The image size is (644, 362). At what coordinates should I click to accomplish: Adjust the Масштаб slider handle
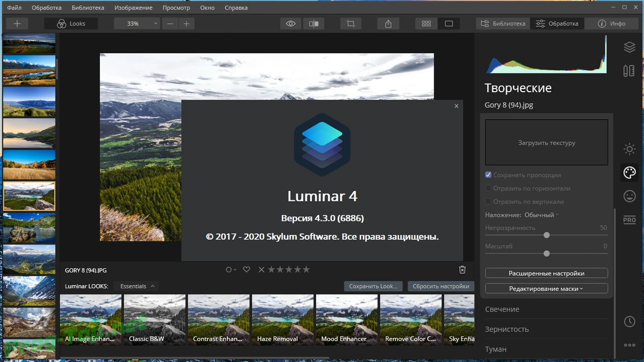546,253
